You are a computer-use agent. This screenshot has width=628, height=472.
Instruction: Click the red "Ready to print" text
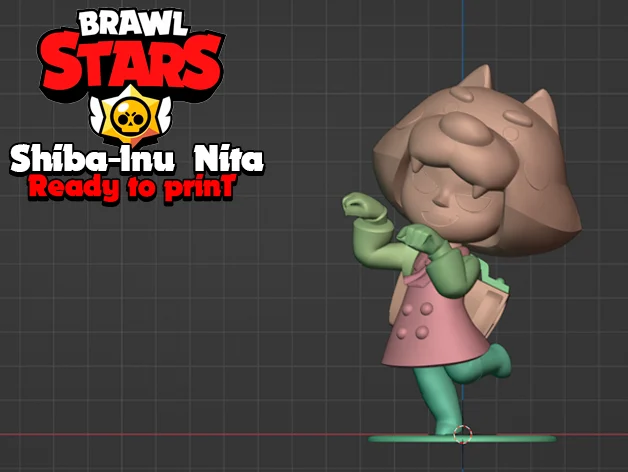pos(131,188)
